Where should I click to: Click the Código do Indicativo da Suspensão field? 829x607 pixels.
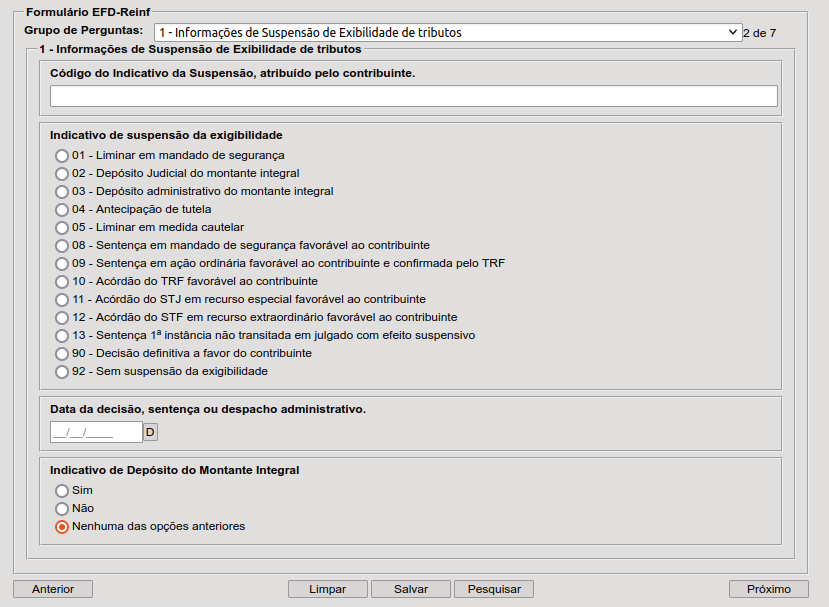point(413,96)
